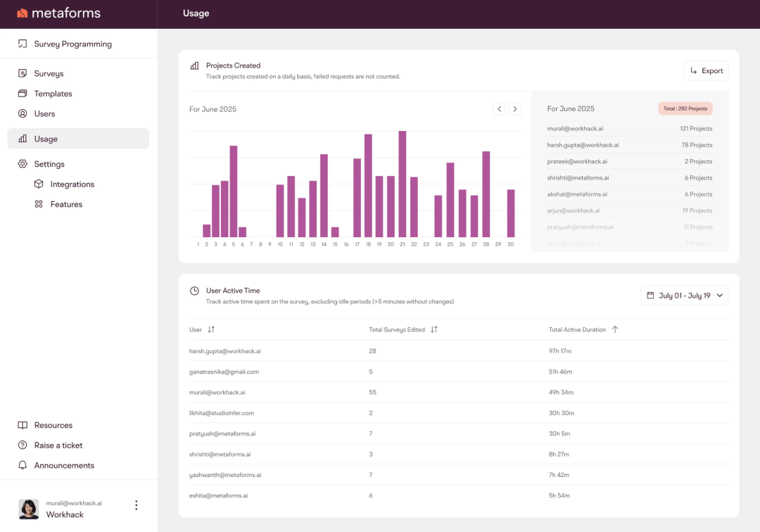
Task: Sort by Total Surveys Edited
Action: pos(433,329)
